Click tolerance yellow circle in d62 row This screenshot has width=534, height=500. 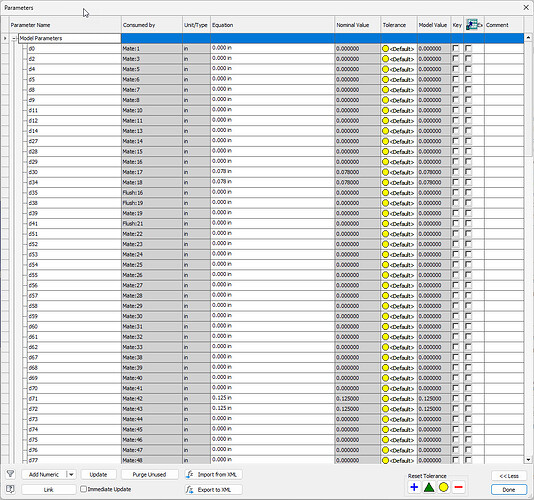[385, 347]
